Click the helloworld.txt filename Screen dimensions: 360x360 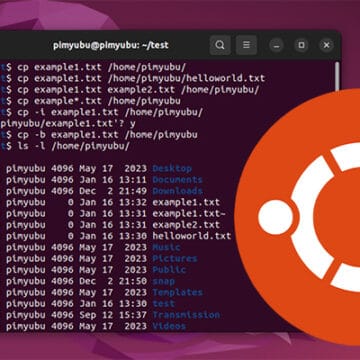pyautogui.click(x=192, y=236)
